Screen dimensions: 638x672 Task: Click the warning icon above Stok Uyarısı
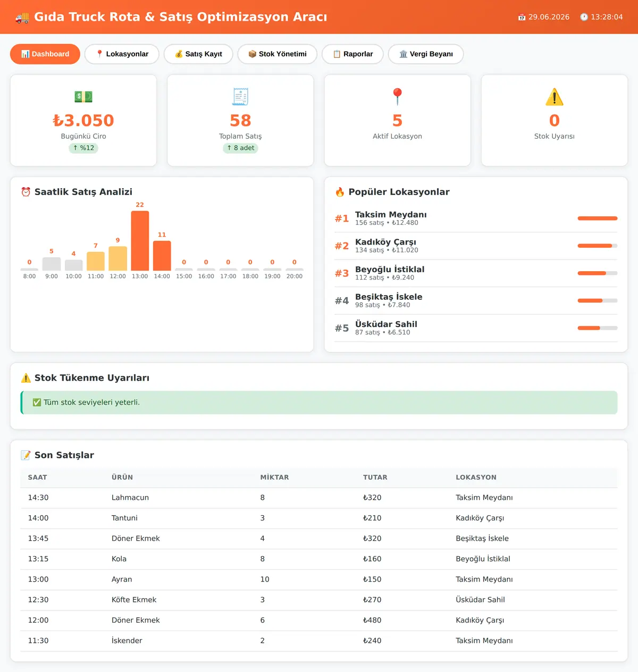click(555, 97)
